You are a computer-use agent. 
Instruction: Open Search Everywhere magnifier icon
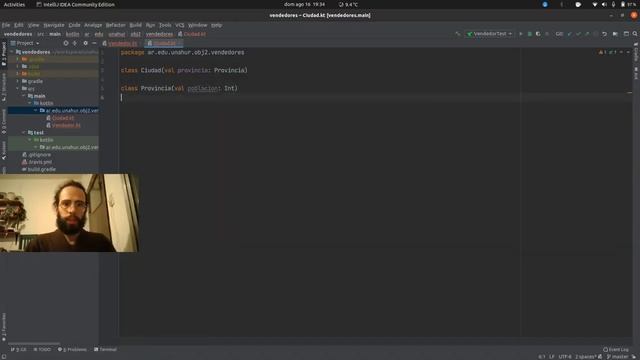point(635,34)
